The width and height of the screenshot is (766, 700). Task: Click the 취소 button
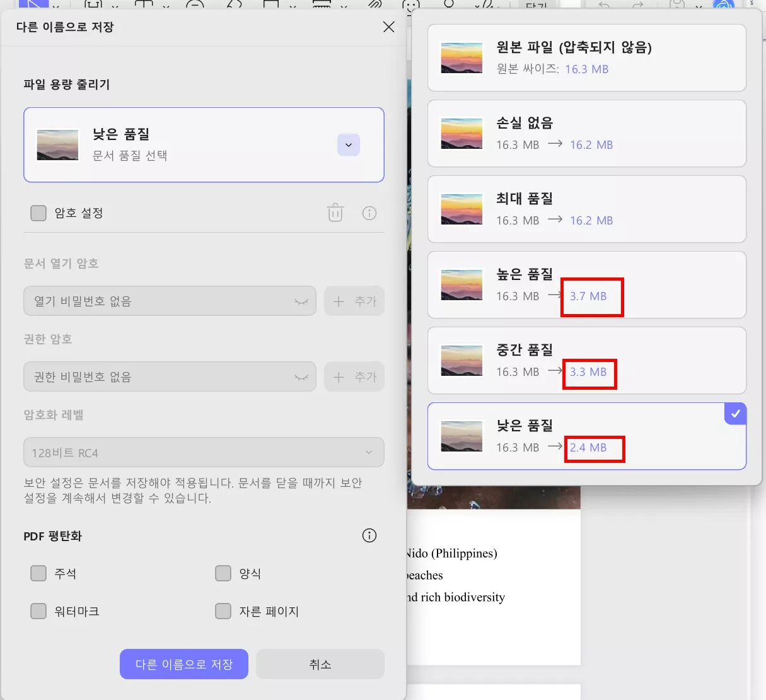coord(320,663)
